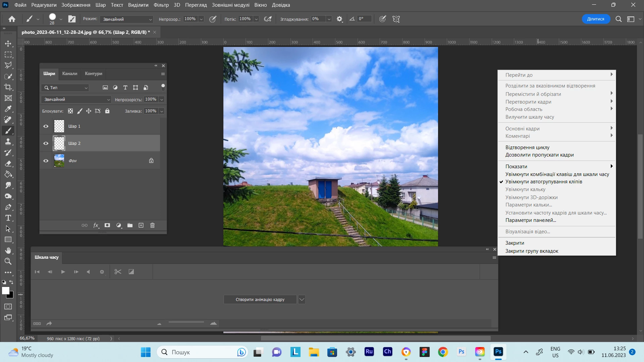Image resolution: width=644 pixels, height=362 pixels.
Task: Select the Crop tool
Action: [8, 87]
